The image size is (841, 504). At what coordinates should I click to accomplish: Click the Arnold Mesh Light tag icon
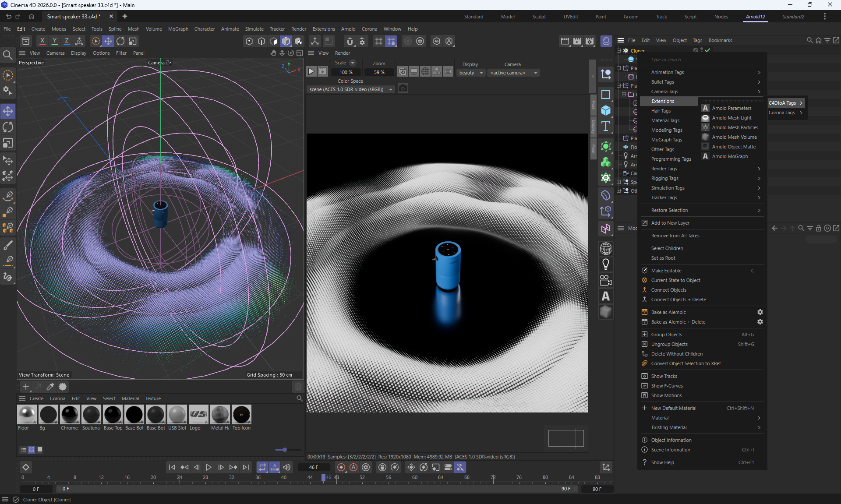point(705,118)
